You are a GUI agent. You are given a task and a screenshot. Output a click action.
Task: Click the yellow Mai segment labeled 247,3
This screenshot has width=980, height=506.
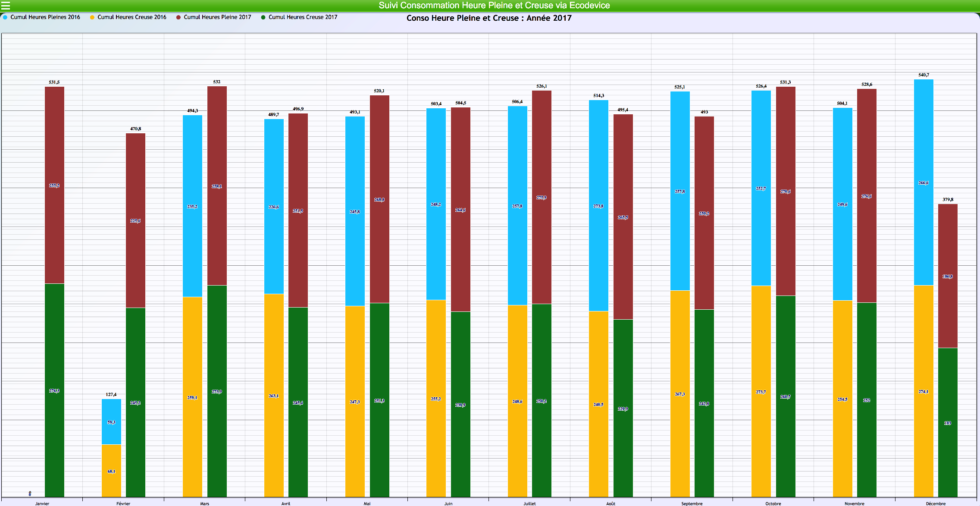(x=355, y=402)
